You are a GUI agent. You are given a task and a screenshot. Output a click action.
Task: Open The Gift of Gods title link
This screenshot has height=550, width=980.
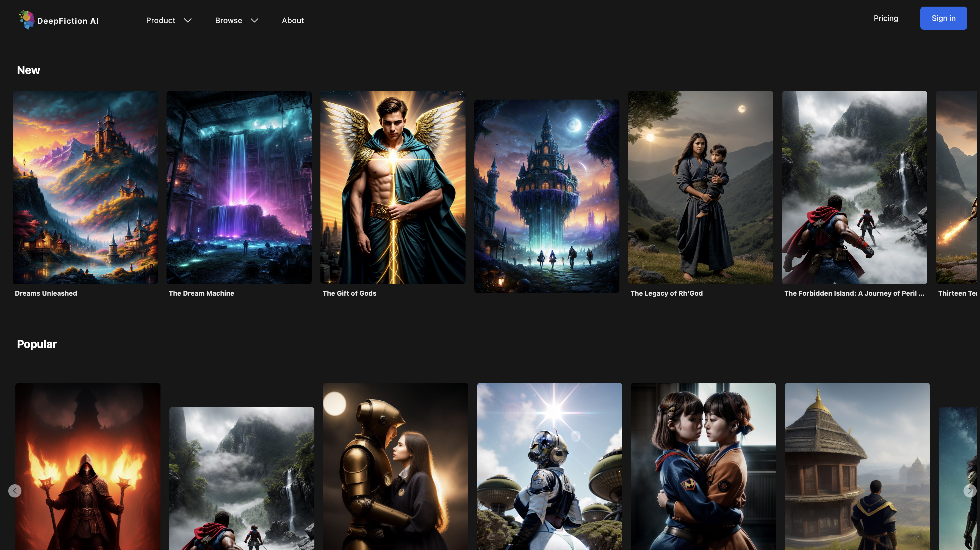349,293
